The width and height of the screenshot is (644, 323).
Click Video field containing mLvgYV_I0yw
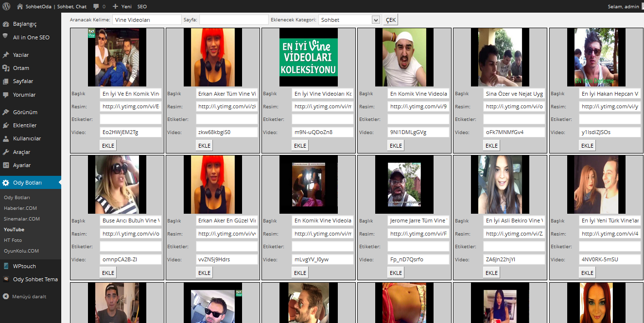pyautogui.click(x=323, y=259)
